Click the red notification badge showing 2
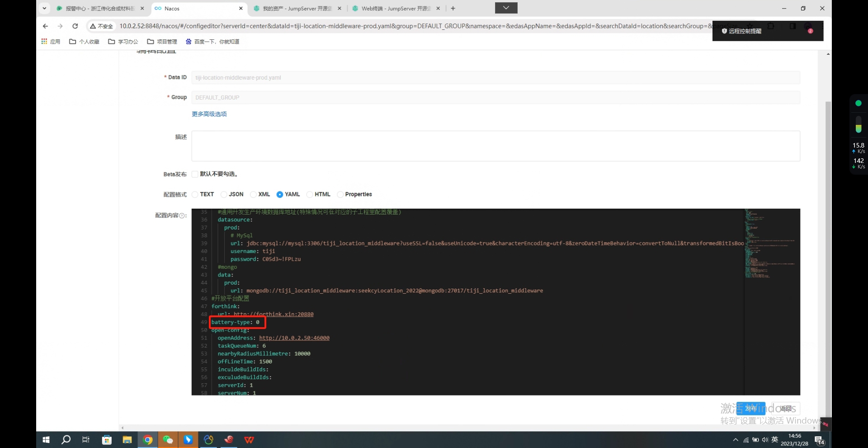 (x=810, y=31)
